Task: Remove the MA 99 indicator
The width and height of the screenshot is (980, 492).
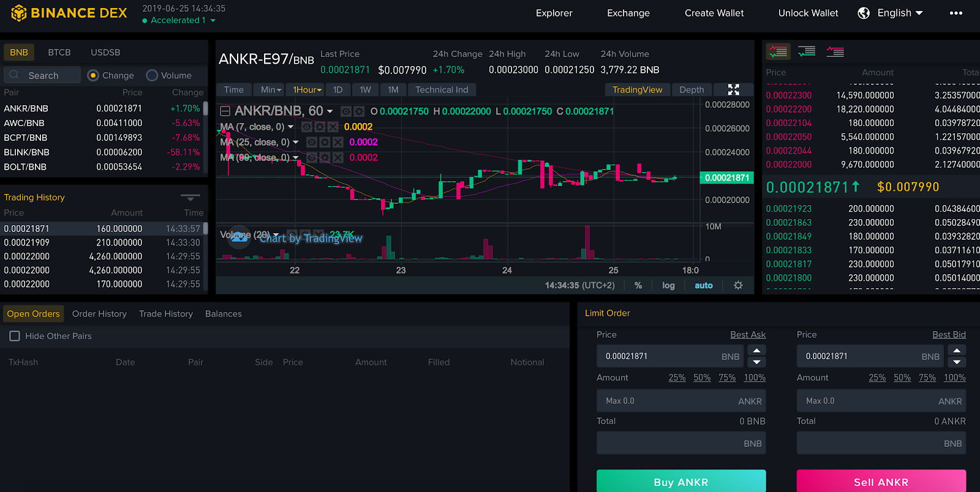Action: 337,157
